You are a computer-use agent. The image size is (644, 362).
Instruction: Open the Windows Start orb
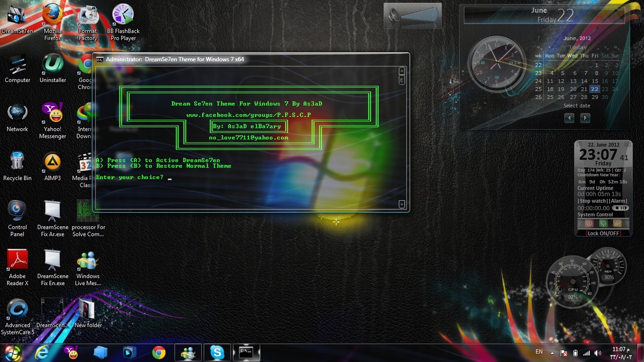(x=13, y=352)
